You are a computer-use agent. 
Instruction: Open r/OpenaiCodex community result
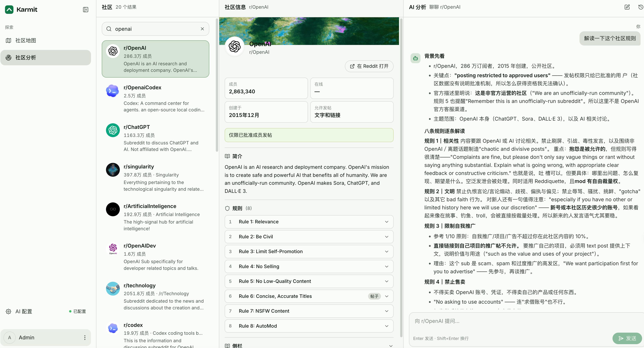pos(155,99)
